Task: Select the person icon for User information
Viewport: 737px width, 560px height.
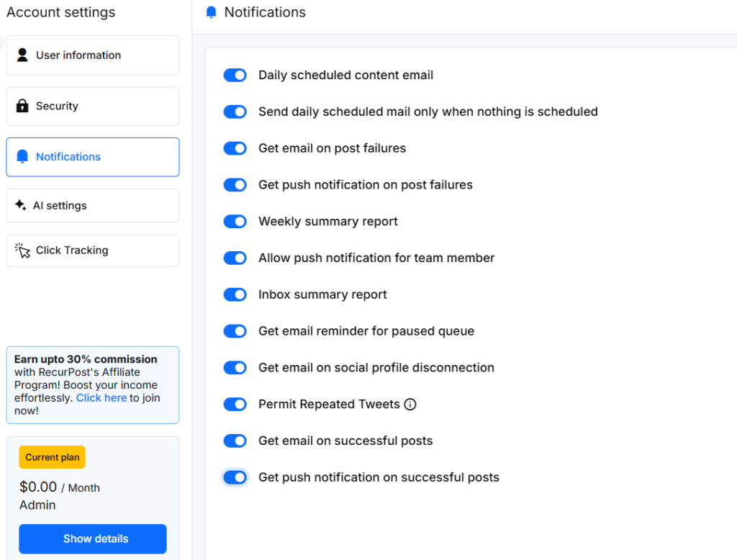Action: [22, 55]
